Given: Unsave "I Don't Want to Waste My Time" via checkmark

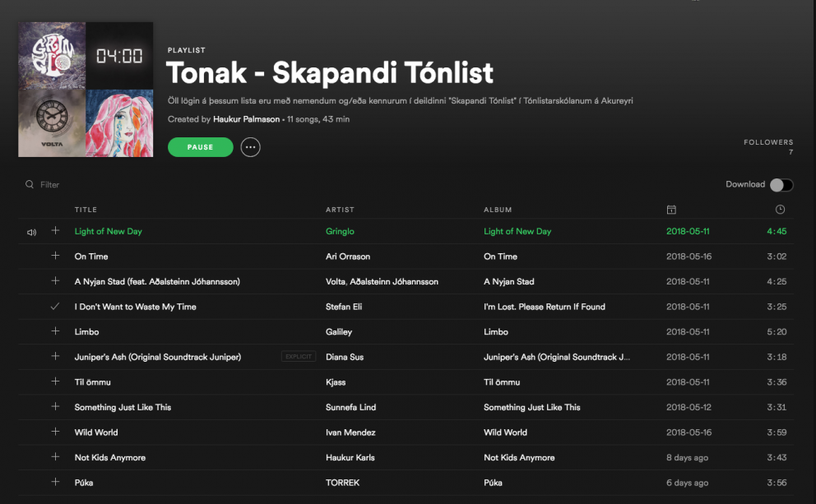Looking at the screenshot, I should click(x=55, y=306).
